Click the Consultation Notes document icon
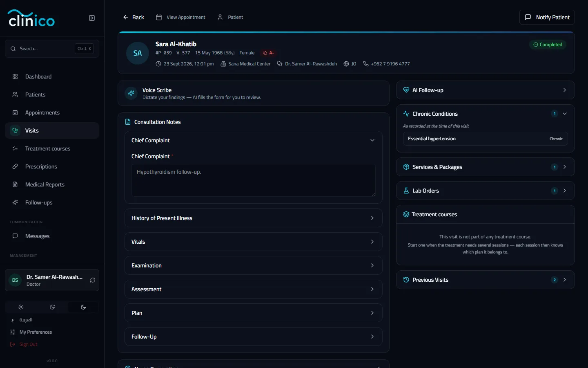The image size is (588, 368). pyautogui.click(x=128, y=122)
